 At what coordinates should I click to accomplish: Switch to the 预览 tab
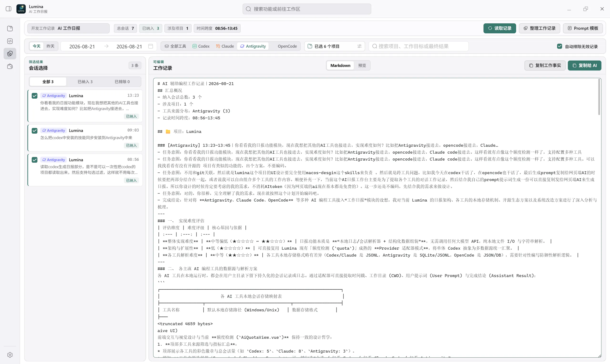coord(362,66)
